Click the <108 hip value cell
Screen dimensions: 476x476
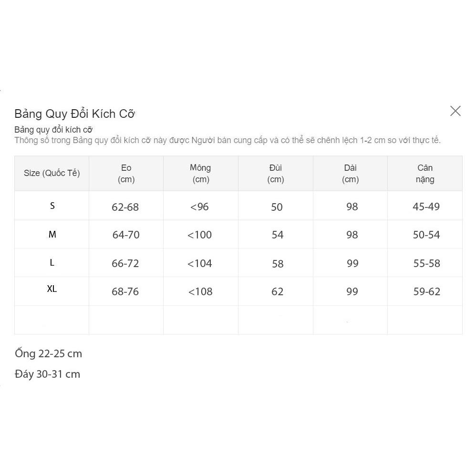click(201, 291)
